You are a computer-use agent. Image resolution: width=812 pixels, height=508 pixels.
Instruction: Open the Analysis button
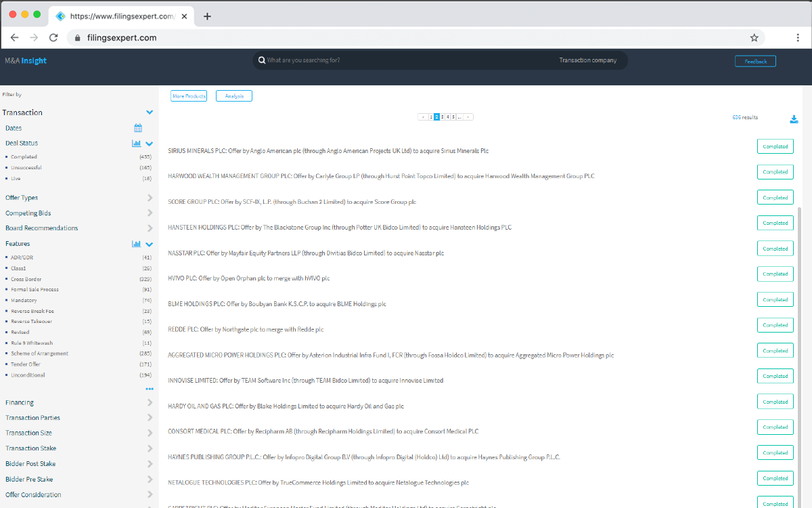[x=234, y=96]
